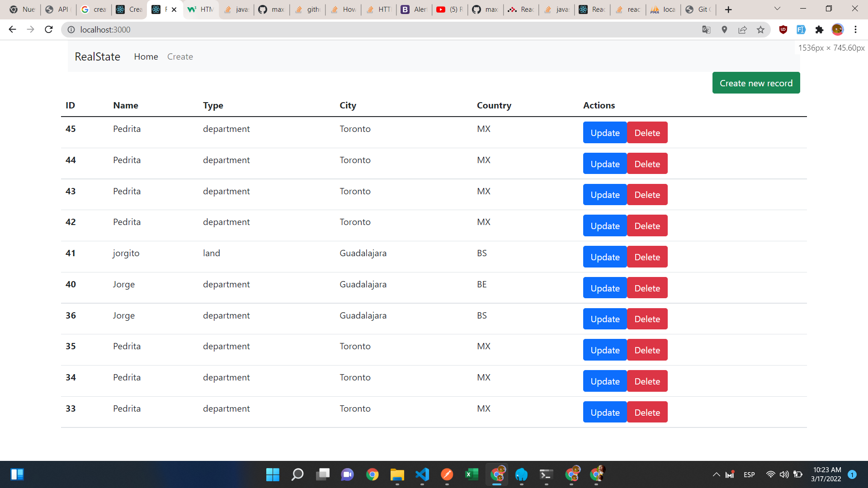This screenshot has height=488, width=868.
Task: Update record with ID 45
Action: pyautogui.click(x=605, y=133)
